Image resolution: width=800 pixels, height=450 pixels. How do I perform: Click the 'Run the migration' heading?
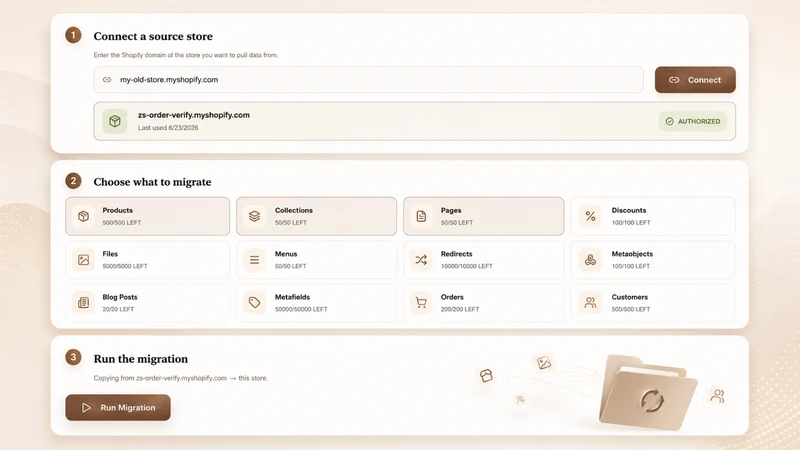(141, 359)
